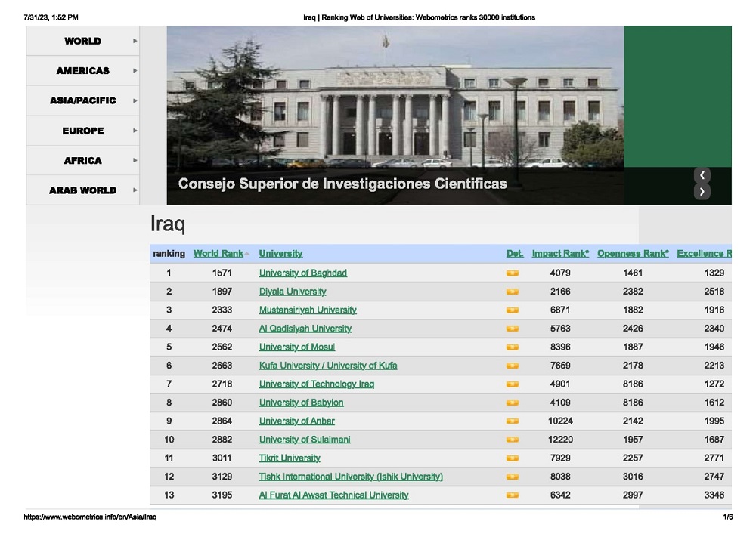Screen dimensions: 756x534
Task: Show next slide with the banner down arrow
Action: [x=702, y=191]
